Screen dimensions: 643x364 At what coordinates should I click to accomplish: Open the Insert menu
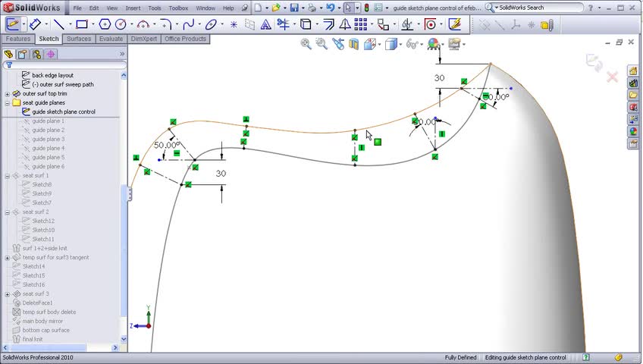[133, 8]
